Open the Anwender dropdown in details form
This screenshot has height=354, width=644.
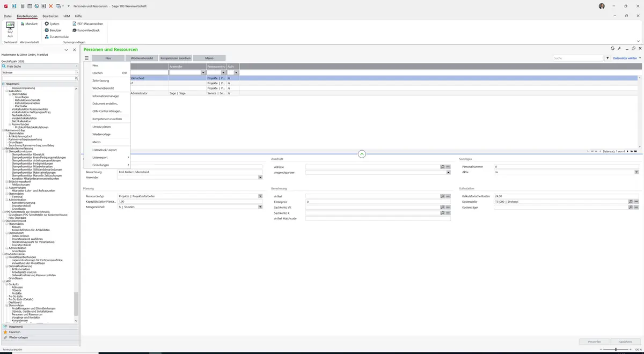(x=261, y=178)
